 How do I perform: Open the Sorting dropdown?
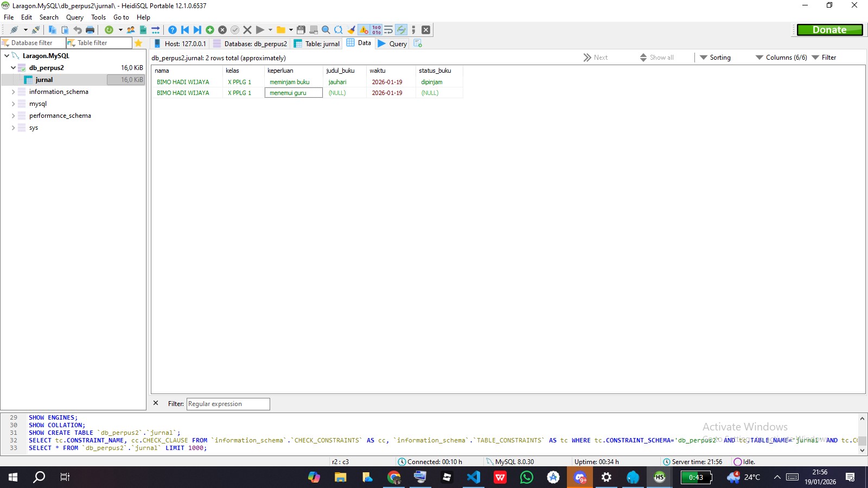tap(715, 58)
